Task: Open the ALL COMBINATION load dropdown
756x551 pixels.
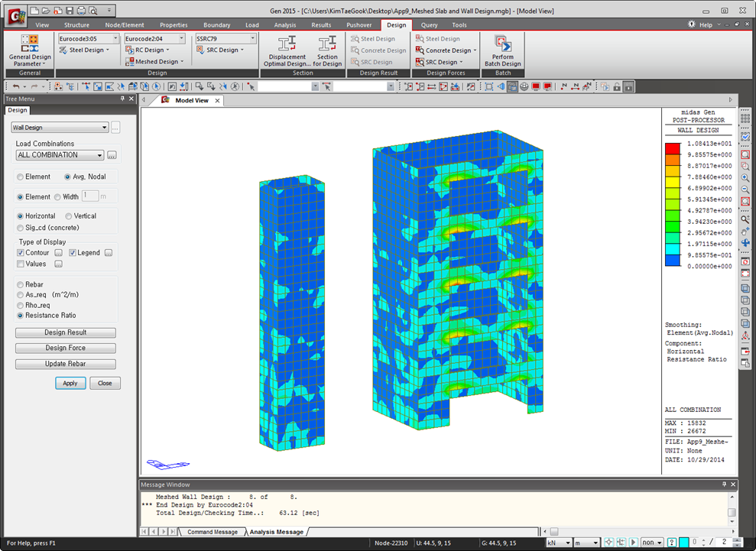Action: click(60, 154)
